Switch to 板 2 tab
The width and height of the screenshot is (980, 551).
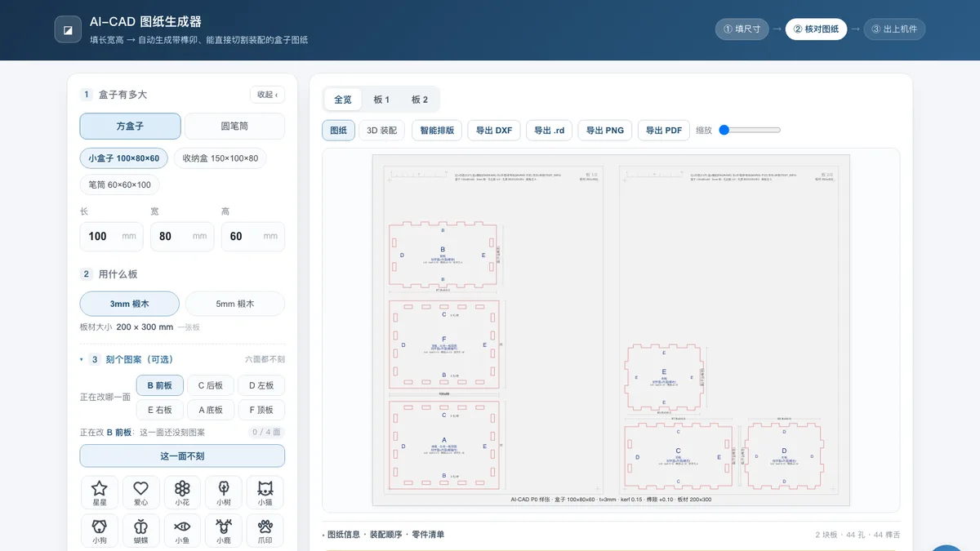pos(420,100)
